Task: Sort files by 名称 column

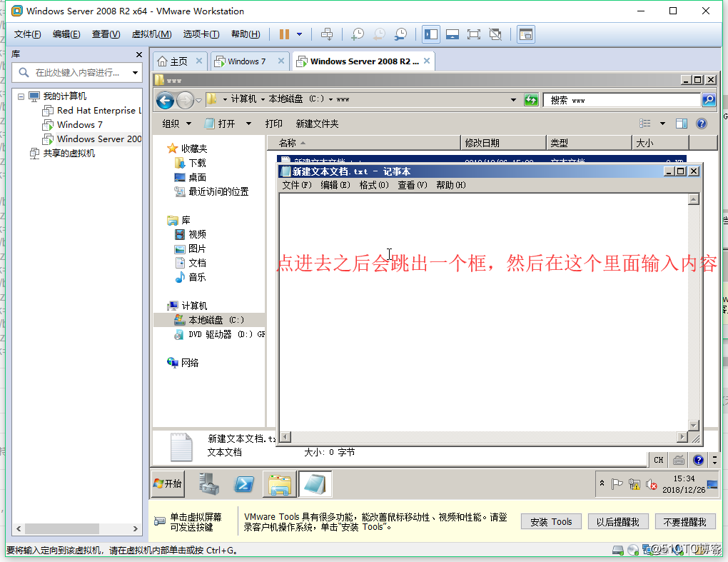Action: [363, 143]
